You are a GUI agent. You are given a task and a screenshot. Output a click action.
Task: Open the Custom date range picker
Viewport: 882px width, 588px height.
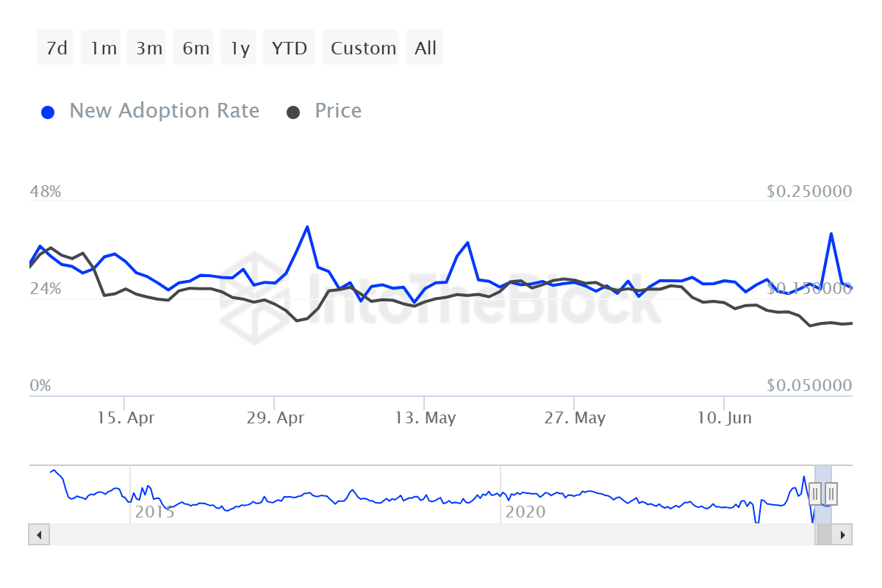[363, 49]
